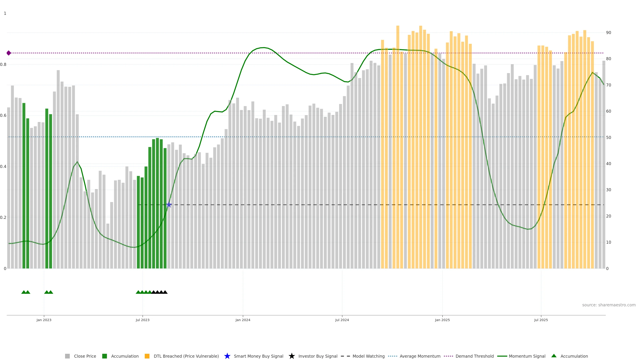Click the orange DTL Breached color swatch
644x362 pixels.
[x=147, y=356]
